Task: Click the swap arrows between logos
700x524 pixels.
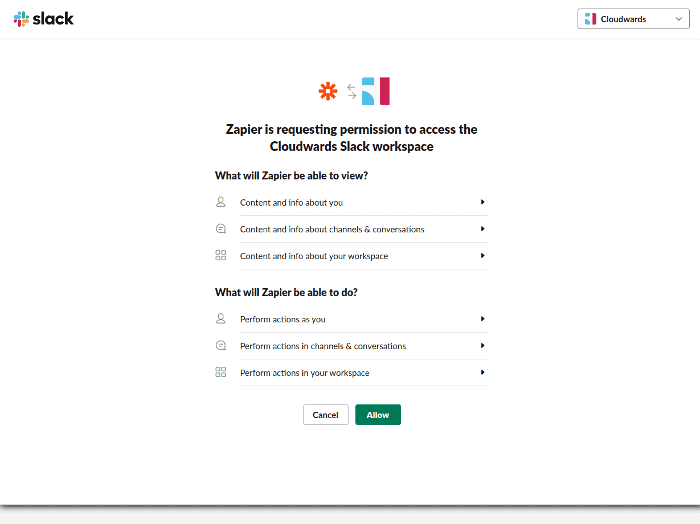Action: pyautogui.click(x=352, y=91)
